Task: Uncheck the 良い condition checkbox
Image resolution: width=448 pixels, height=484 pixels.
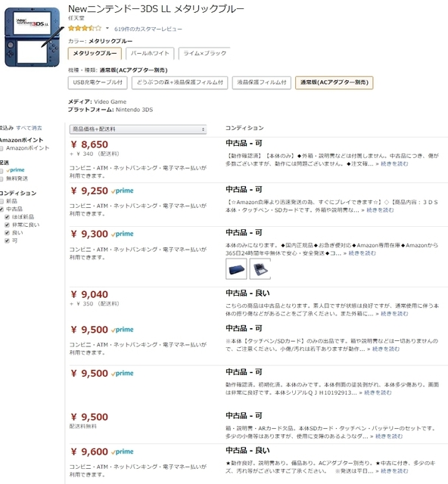Action: coord(7,233)
